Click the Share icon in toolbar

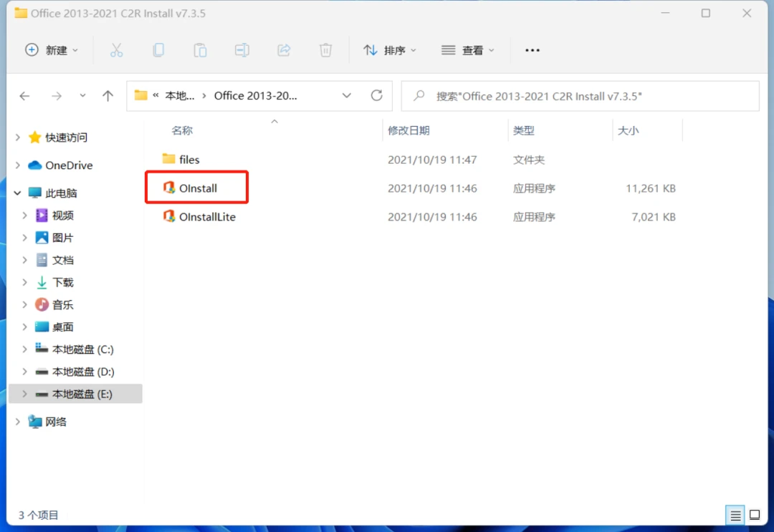[284, 50]
